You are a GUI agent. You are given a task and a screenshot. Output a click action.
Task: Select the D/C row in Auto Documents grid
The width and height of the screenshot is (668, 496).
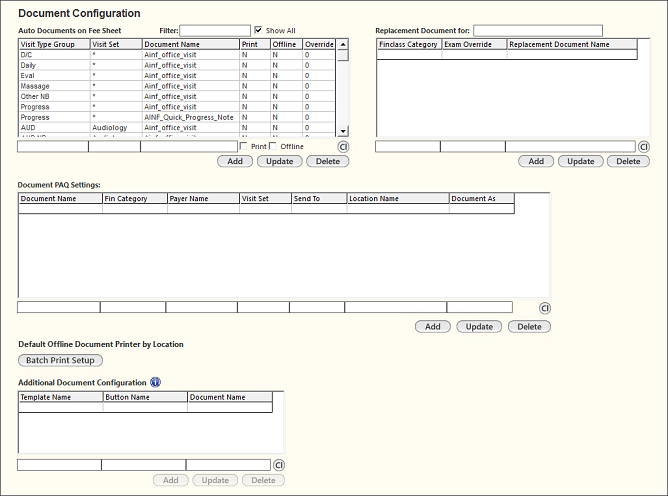[177, 55]
